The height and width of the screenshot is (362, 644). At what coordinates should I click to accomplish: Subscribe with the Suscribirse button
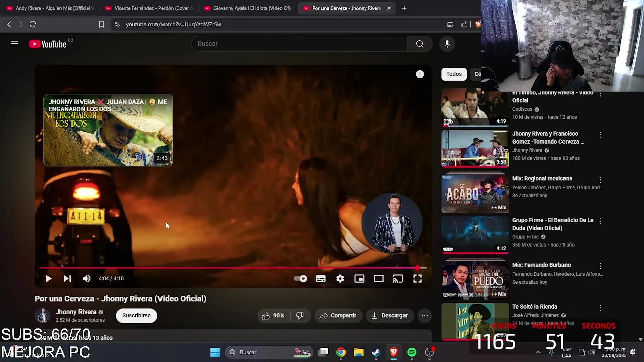(136, 315)
